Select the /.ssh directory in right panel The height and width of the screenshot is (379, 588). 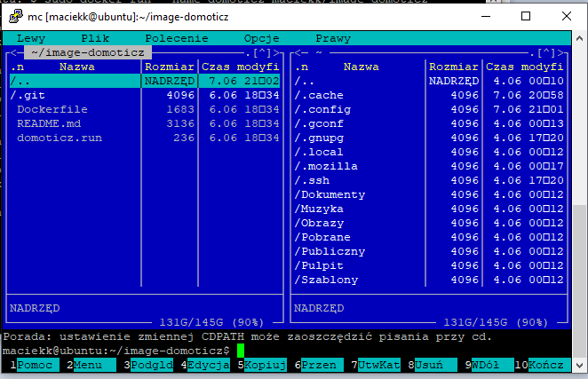click(x=314, y=180)
